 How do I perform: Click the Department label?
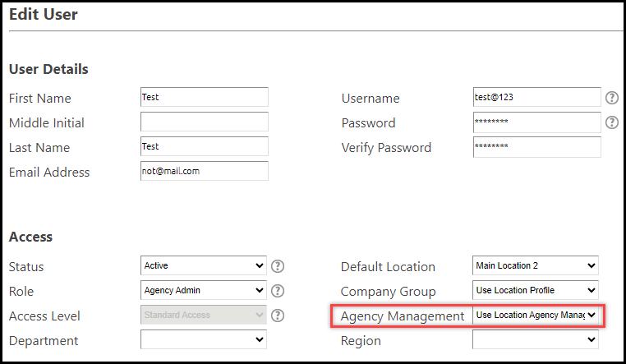pyautogui.click(x=44, y=341)
